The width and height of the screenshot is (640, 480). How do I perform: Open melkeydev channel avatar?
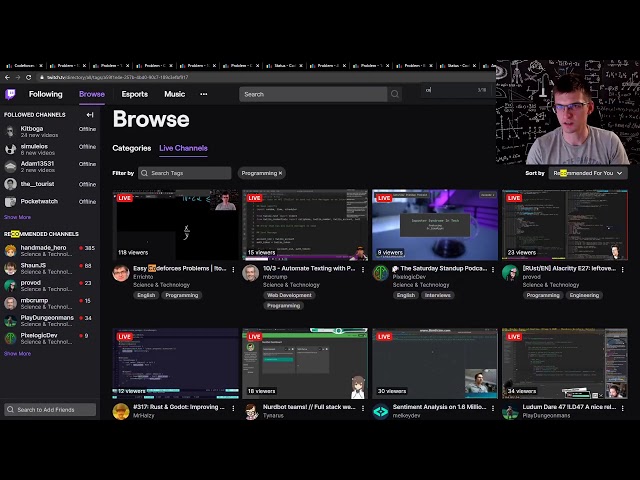point(380,411)
